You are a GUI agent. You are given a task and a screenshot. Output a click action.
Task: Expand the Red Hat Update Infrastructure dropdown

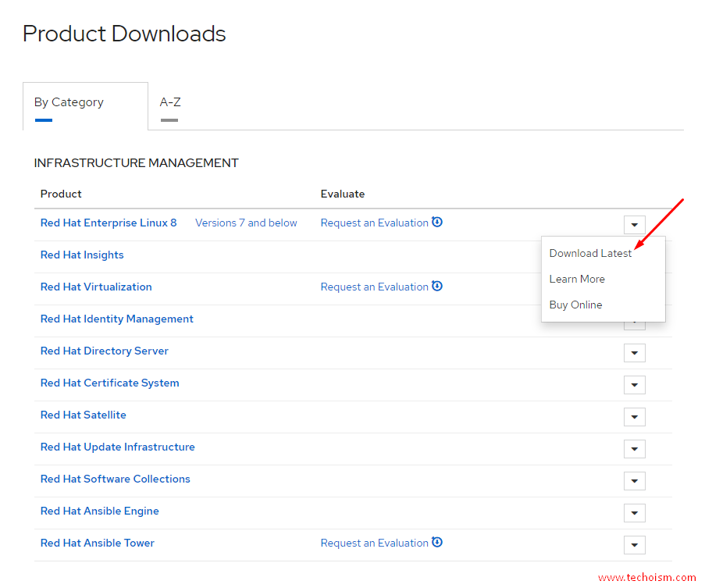[x=635, y=449]
